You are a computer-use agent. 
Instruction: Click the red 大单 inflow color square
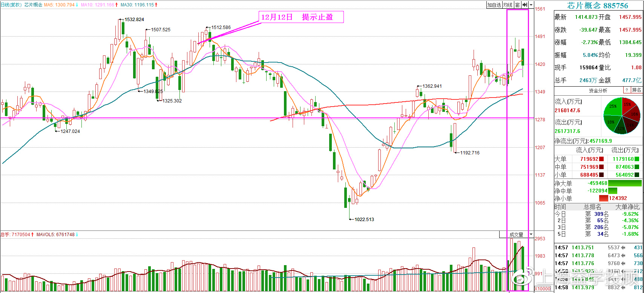click(601, 159)
